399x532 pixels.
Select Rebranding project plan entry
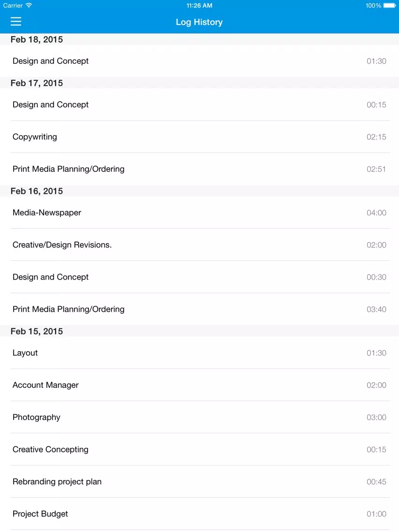coord(199,482)
